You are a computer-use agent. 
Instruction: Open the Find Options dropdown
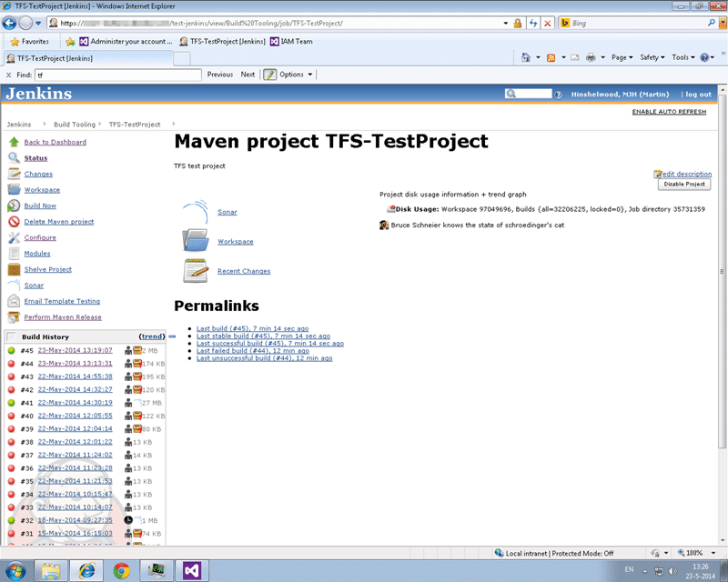click(296, 75)
